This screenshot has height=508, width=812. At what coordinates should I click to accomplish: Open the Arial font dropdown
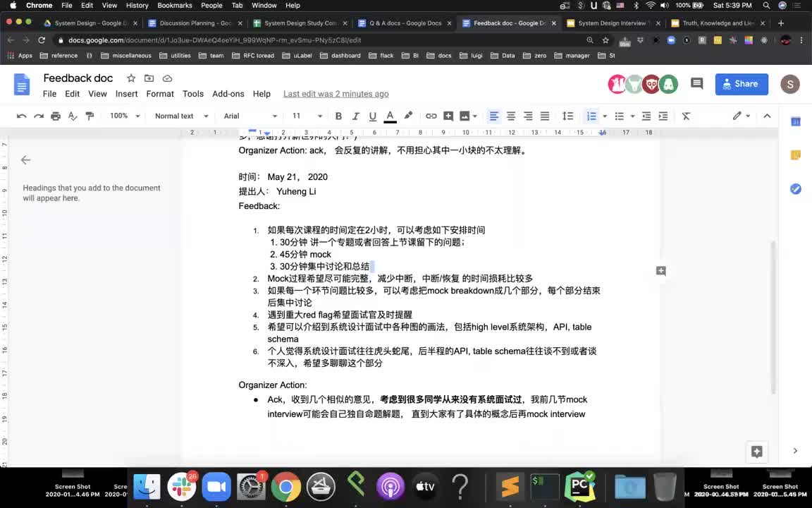click(x=251, y=116)
